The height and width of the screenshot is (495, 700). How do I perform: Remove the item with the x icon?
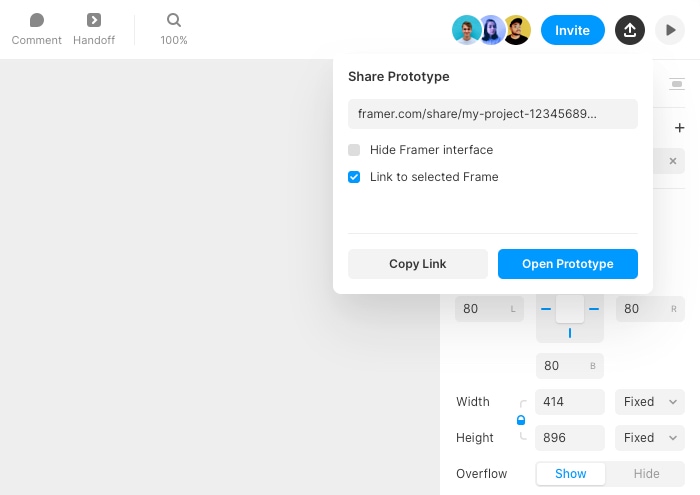(673, 161)
